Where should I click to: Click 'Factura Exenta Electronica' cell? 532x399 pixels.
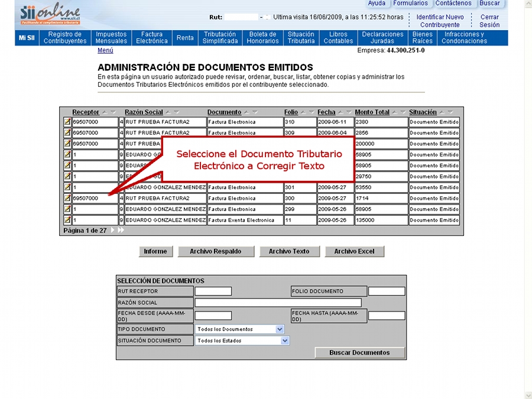pyautogui.click(x=245, y=220)
